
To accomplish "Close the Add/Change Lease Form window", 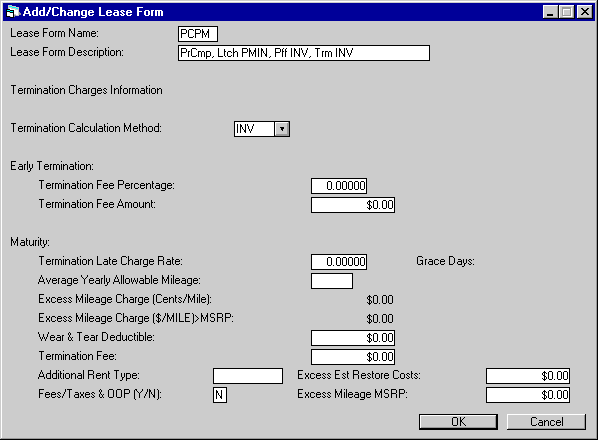I will click(x=584, y=12).
